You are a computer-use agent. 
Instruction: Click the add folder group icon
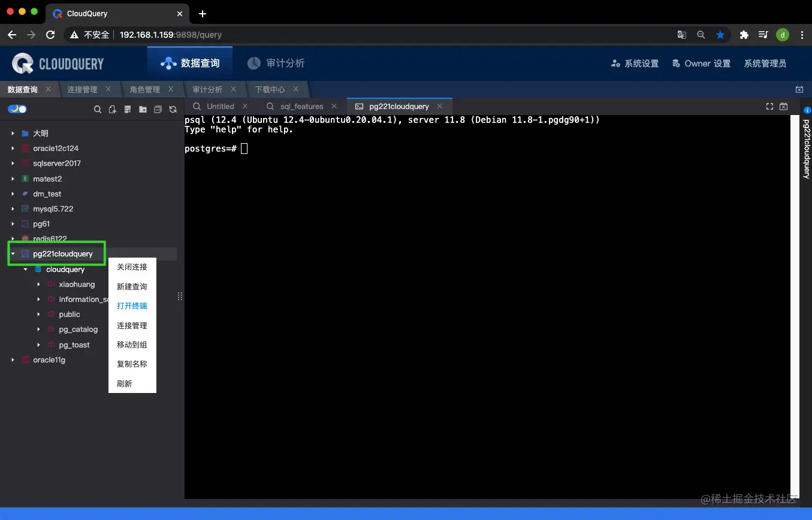coord(143,109)
